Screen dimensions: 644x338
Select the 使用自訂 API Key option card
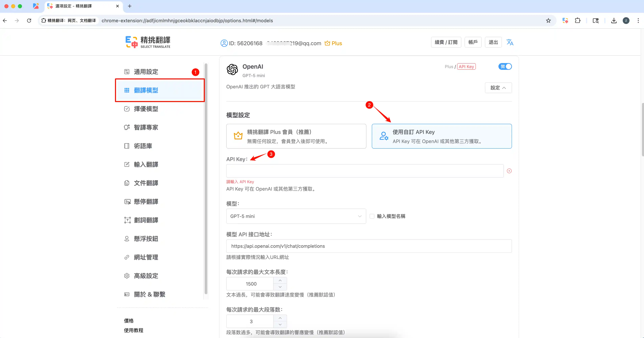[442, 136]
